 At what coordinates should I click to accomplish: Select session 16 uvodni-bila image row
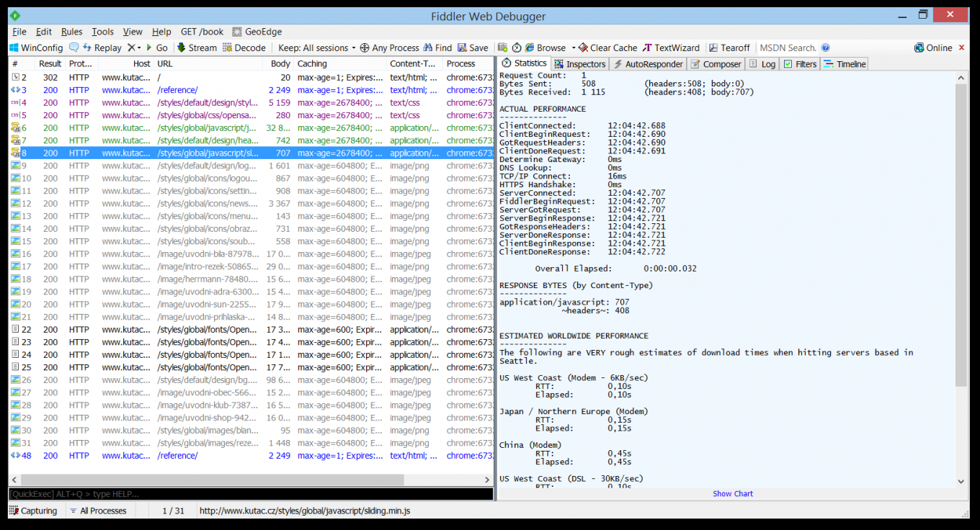point(251,253)
